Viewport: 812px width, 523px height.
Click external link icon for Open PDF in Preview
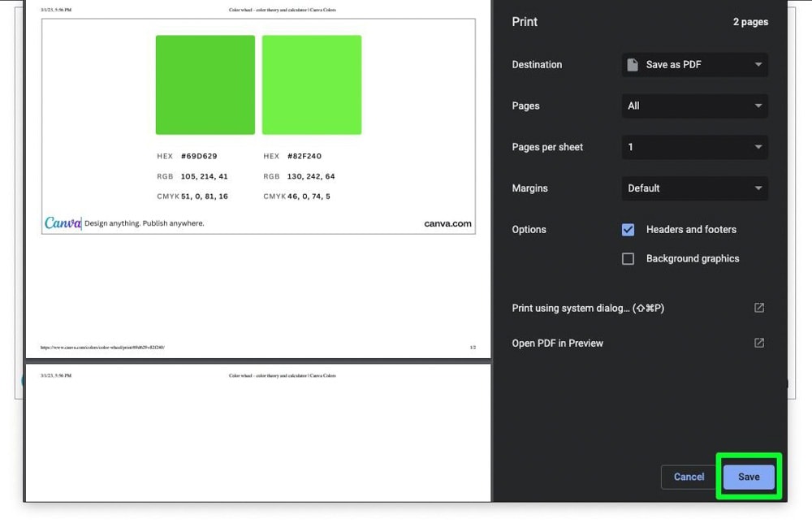tap(758, 343)
